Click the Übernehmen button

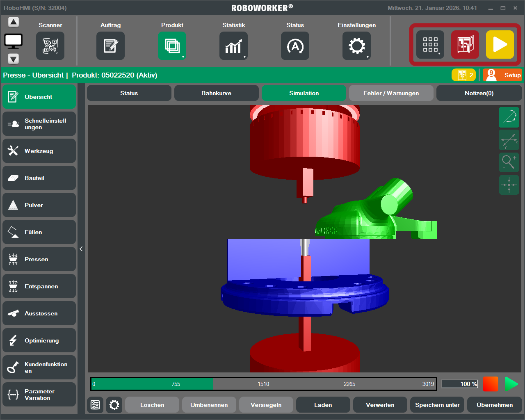point(495,405)
